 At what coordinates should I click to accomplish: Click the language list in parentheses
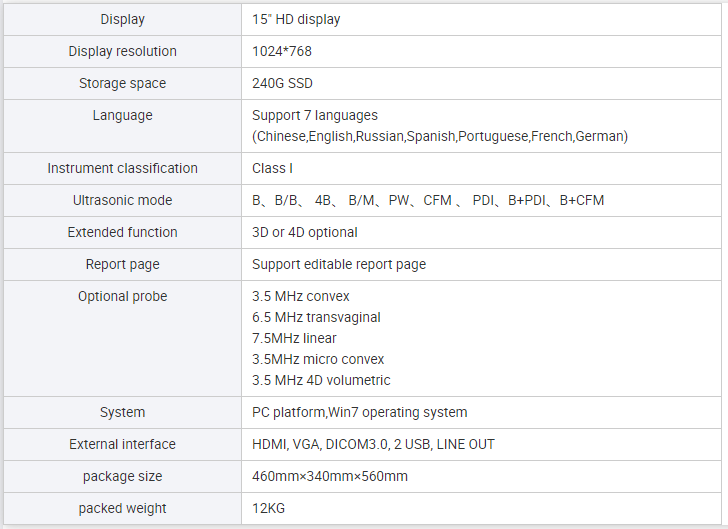(x=440, y=137)
